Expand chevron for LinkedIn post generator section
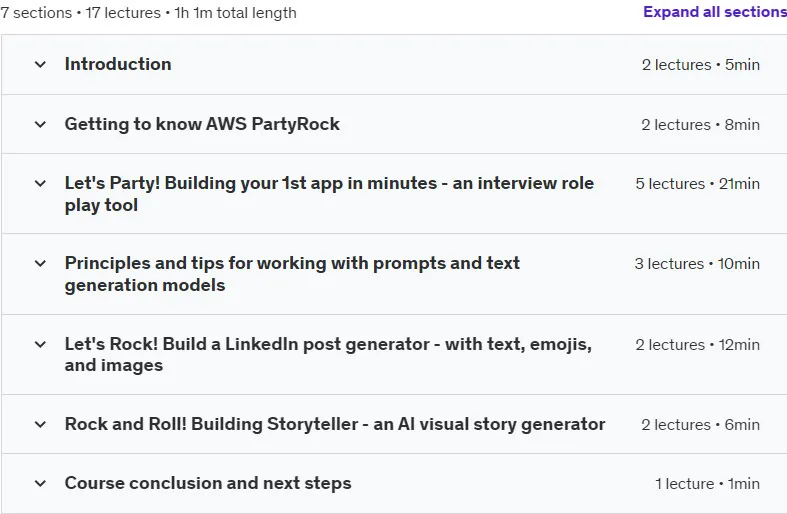 click(40, 344)
